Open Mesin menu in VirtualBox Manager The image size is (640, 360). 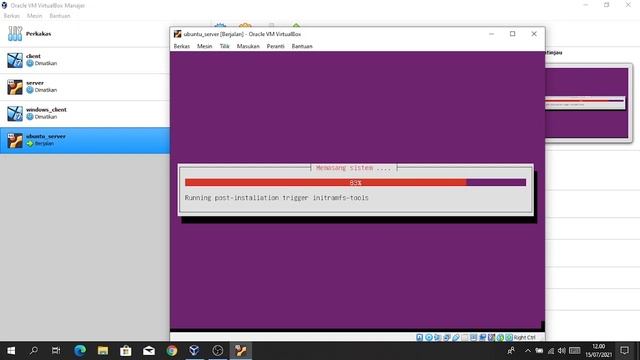click(x=34, y=16)
